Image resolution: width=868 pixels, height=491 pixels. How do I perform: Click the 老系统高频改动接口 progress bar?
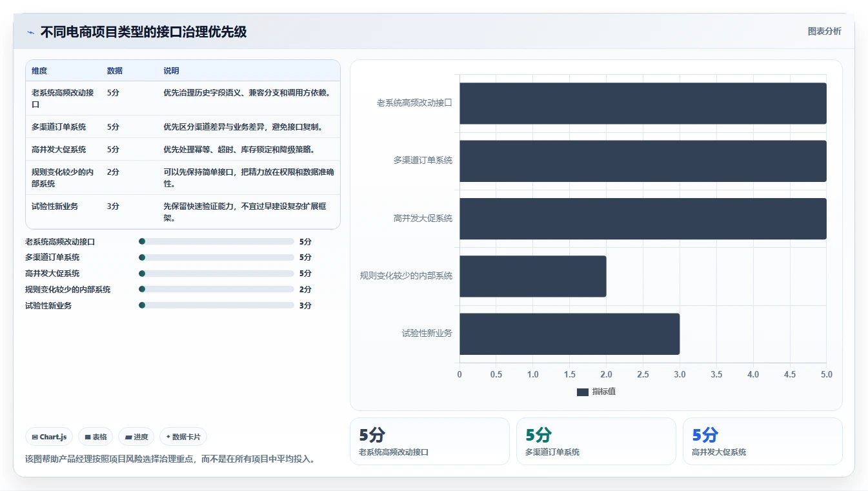click(216, 241)
